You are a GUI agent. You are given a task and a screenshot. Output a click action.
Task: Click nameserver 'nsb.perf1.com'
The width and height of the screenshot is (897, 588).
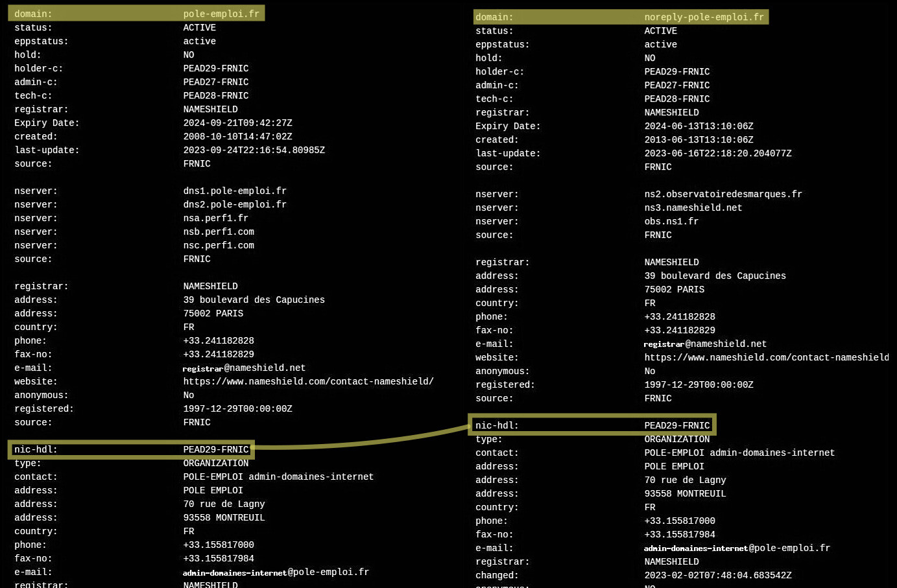pos(219,231)
